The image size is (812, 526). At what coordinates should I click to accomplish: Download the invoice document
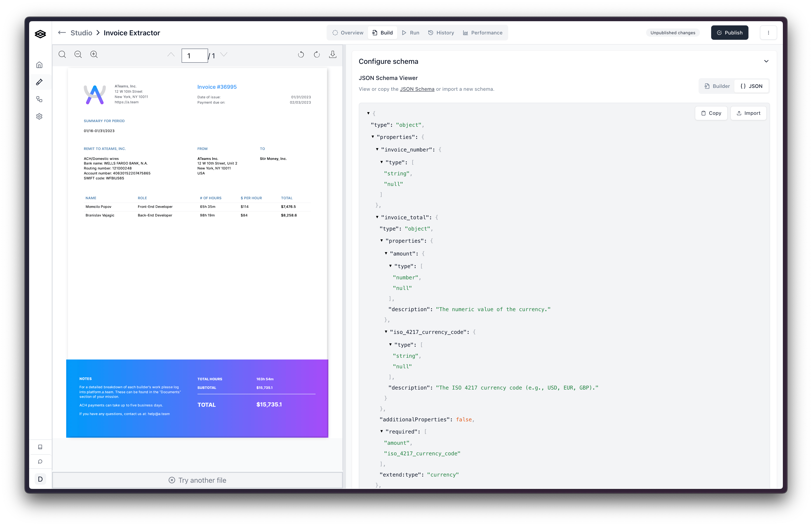click(333, 55)
